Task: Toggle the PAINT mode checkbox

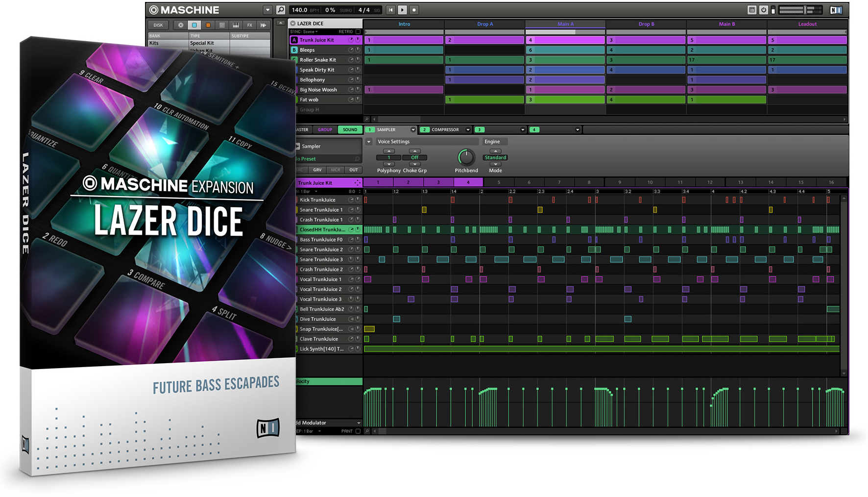Action: (x=358, y=431)
